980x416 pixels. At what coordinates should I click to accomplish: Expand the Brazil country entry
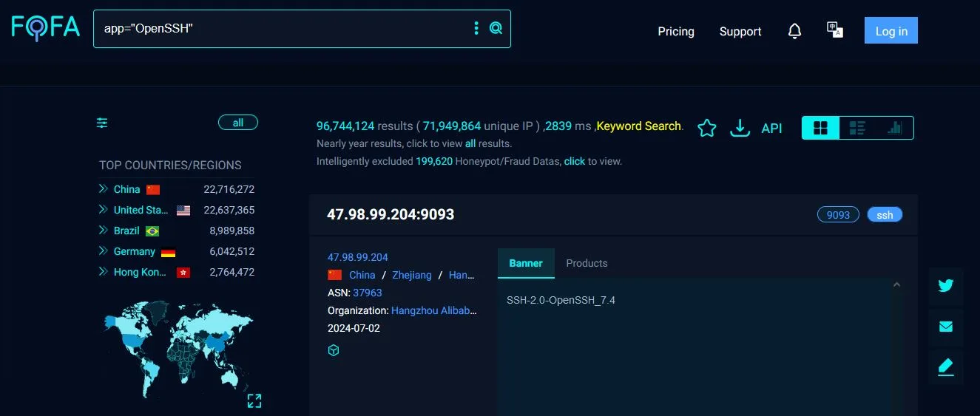click(x=103, y=231)
